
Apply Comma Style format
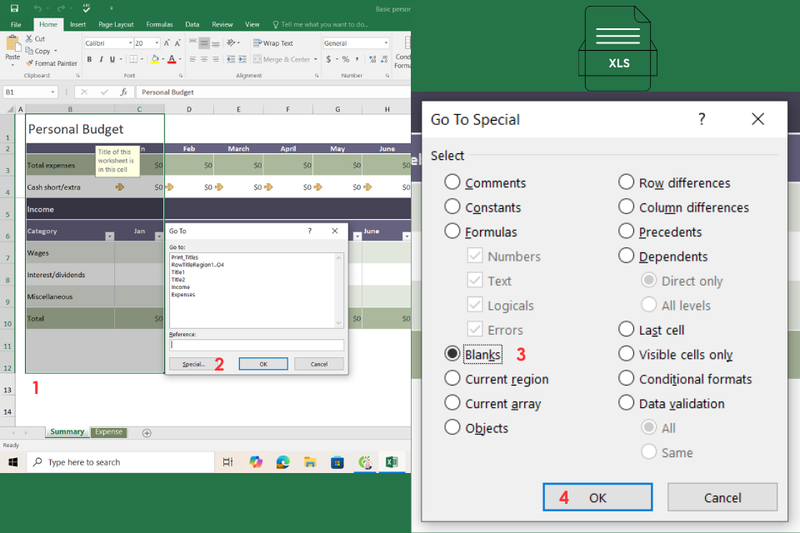(357, 60)
